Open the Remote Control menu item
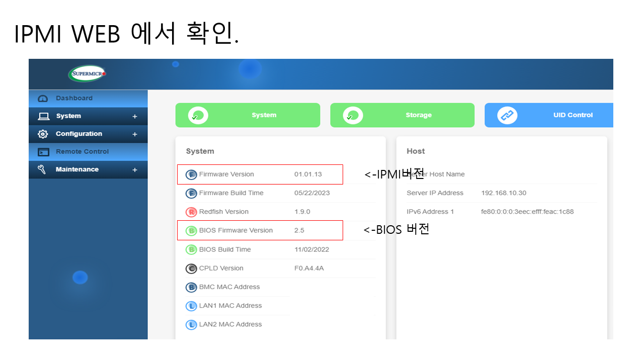The height and width of the screenshot is (362, 644). 82,152
